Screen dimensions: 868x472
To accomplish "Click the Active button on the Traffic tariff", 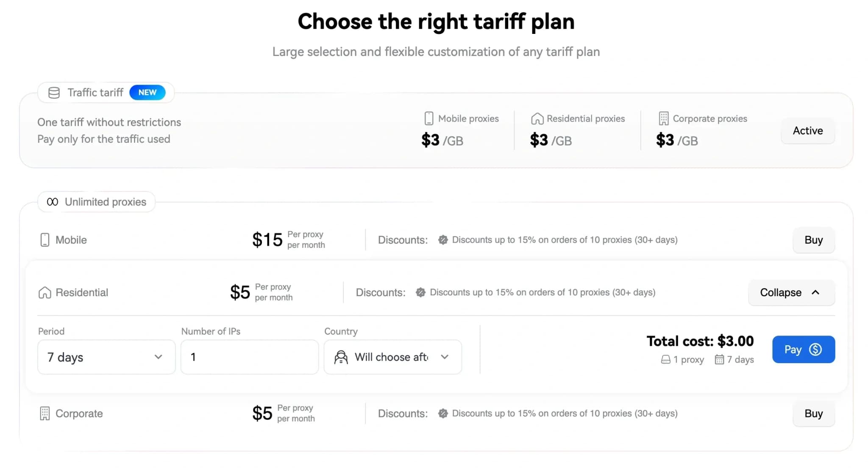I will pyautogui.click(x=807, y=131).
